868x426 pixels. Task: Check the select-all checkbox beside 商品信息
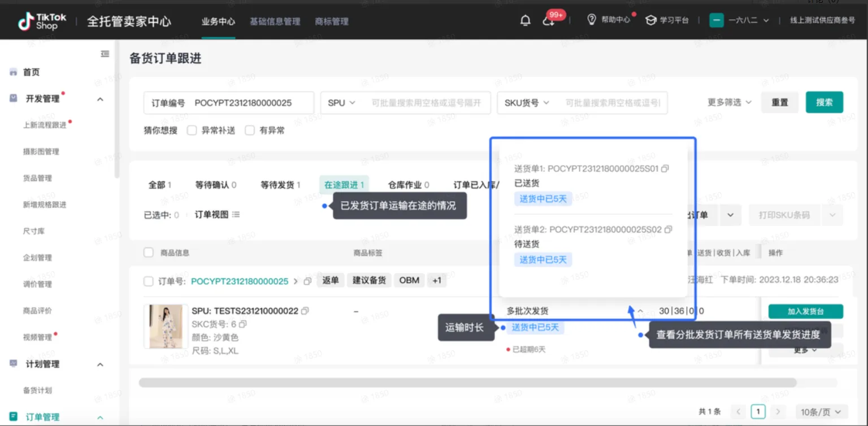coord(149,253)
